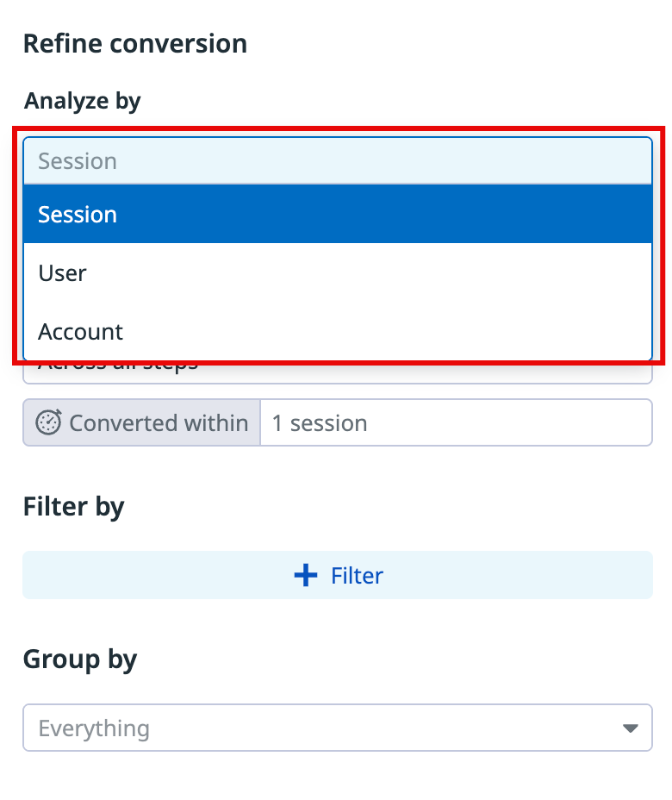This screenshot has width=672, height=800.
Task: Open the Group by Everything dropdown
Action: click(x=337, y=728)
